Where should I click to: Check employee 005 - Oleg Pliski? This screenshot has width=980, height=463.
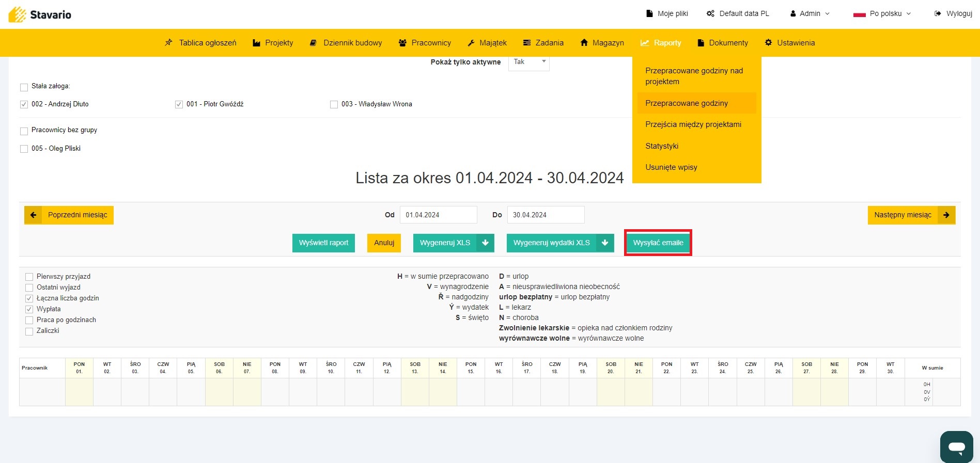24,149
